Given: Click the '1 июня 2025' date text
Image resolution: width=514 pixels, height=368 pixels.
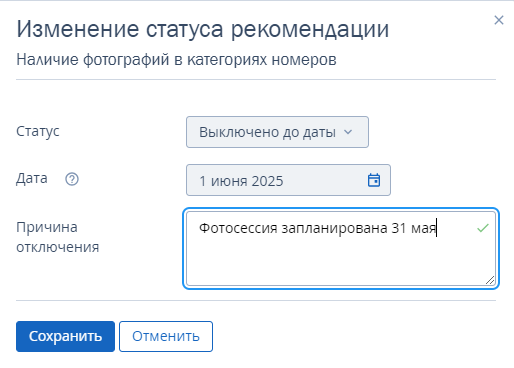Looking at the screenshot, I should pyautogui.click(x=241, y=181).
